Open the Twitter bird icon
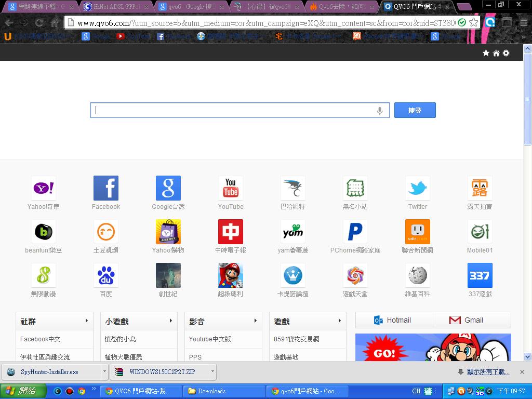 click(x=418, y=188)
